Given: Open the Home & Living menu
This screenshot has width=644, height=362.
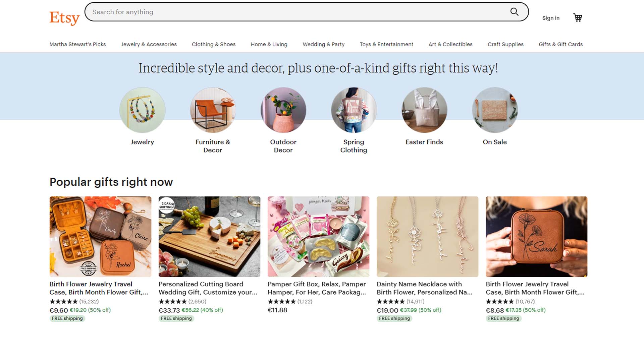Looking at the screenshot, I should tap(269, 44).
